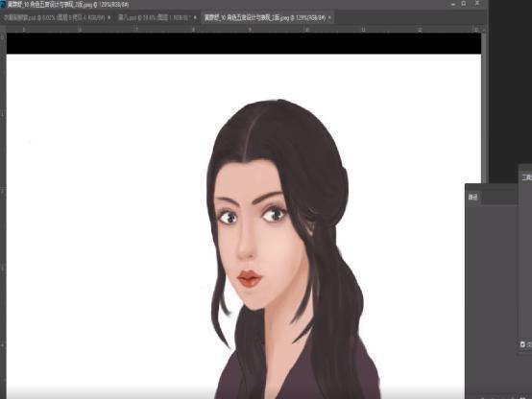Click the Photoshop app icon in title bar
This screenshot has height=399, width=532.
[3, 4]
